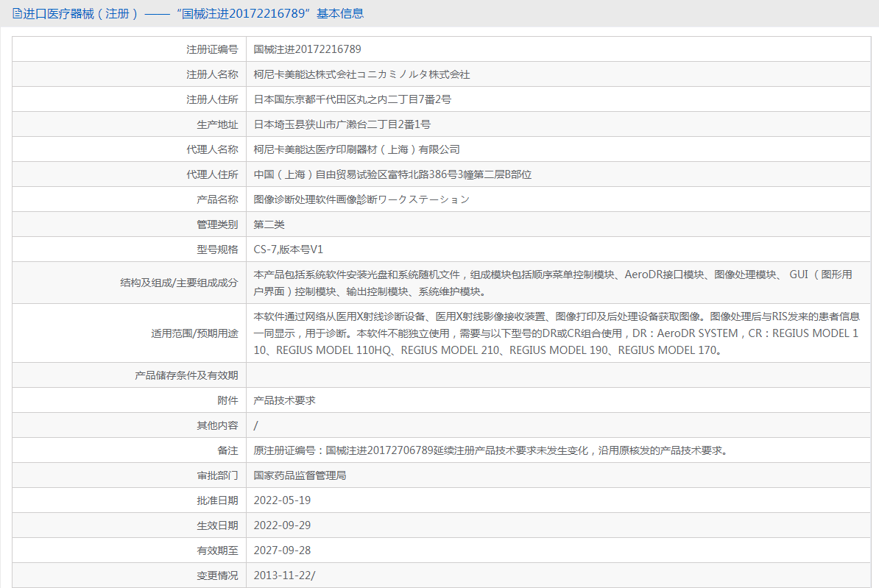The width and height of the screenshot is (879, 588).
Task: Click the 产品储存条件及有效期 label cell
Action: pyautogui.click(x=130, y=375)
